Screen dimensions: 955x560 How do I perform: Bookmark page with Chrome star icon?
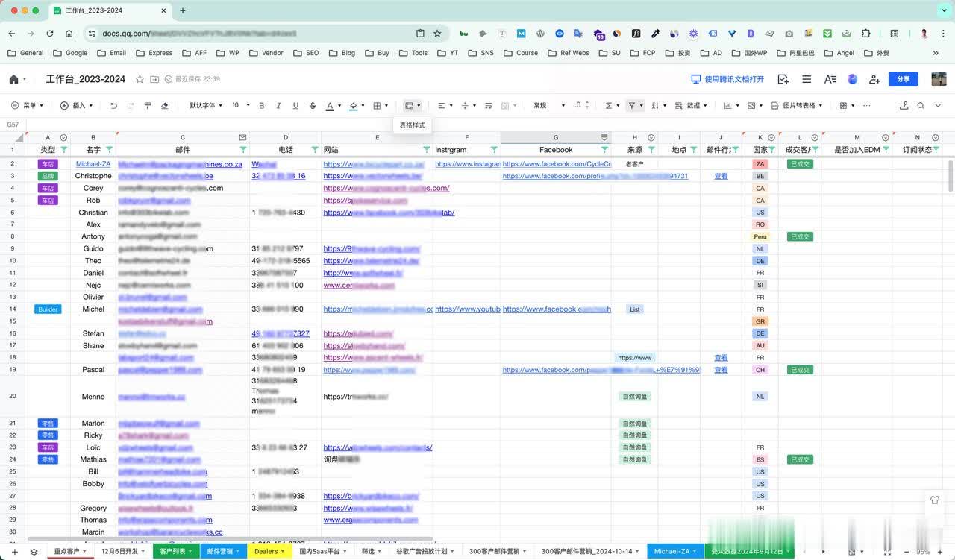click(437, 34)
